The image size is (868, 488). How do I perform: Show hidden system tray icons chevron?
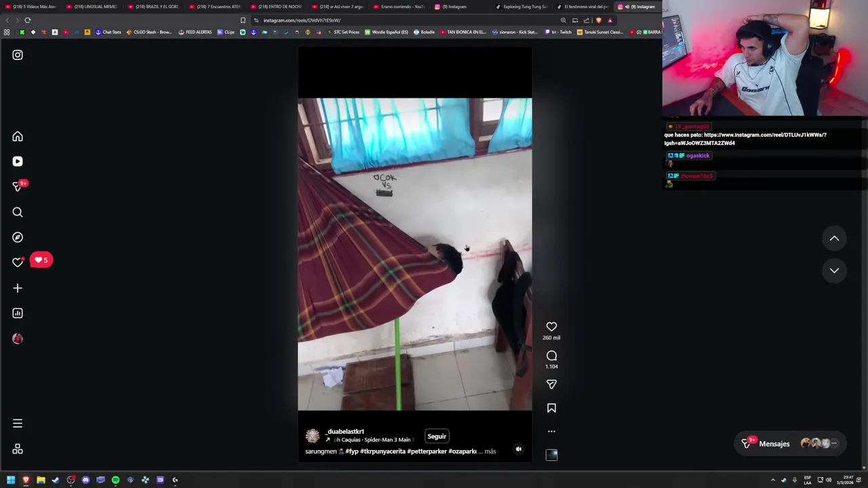772,480
